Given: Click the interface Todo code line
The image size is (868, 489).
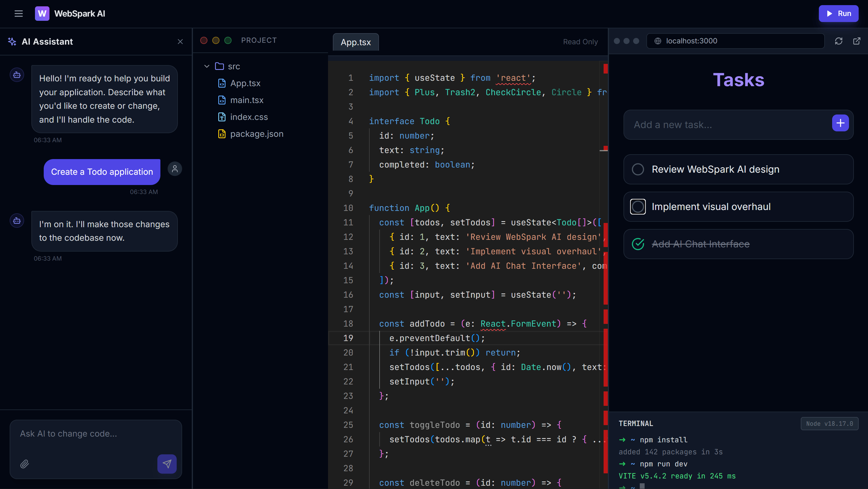Looking at the screenshot, I should (x=409, y=121).
